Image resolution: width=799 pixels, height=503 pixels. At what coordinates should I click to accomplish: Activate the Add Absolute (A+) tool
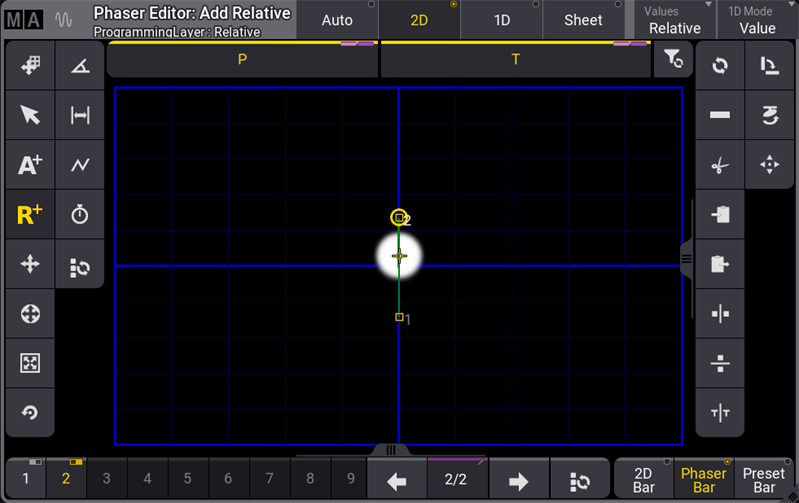(30, 165)
